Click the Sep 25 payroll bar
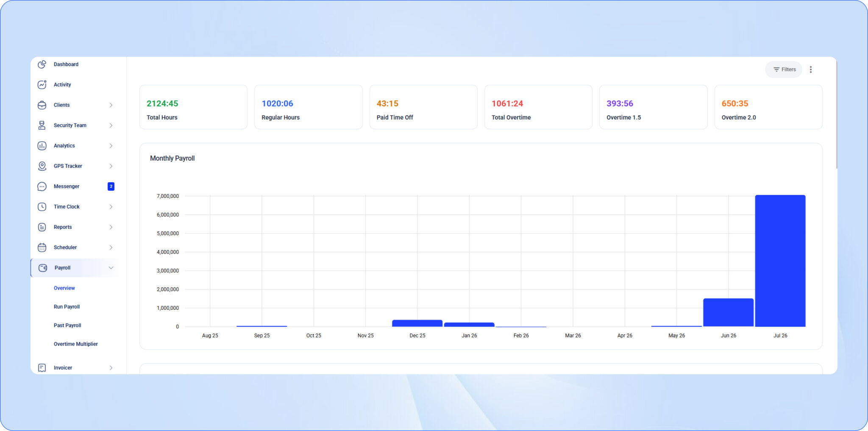 (262, 326)
